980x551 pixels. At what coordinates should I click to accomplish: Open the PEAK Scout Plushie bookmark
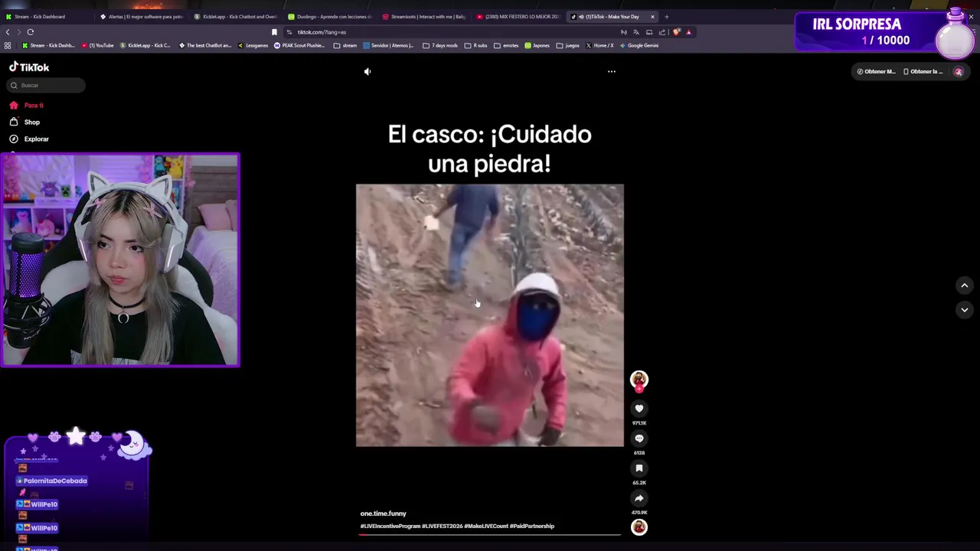tap(301, 45)
